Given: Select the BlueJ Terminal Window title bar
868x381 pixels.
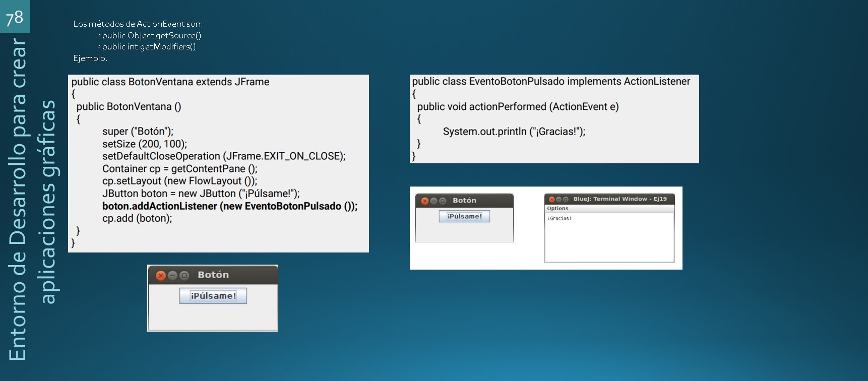Looking at the screenshot, I should click(619, 199).
